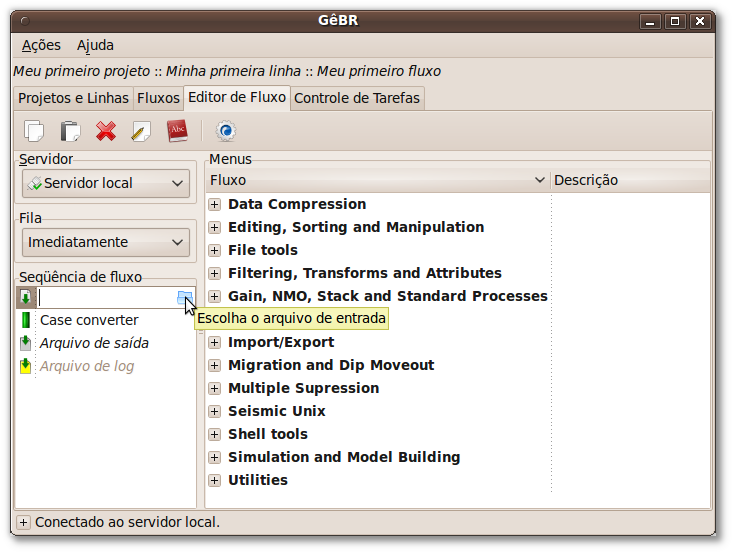The width and height of the screenshot is (733, 553).
Task: Click the pencil edit properties icon
Action: (141, 131)
